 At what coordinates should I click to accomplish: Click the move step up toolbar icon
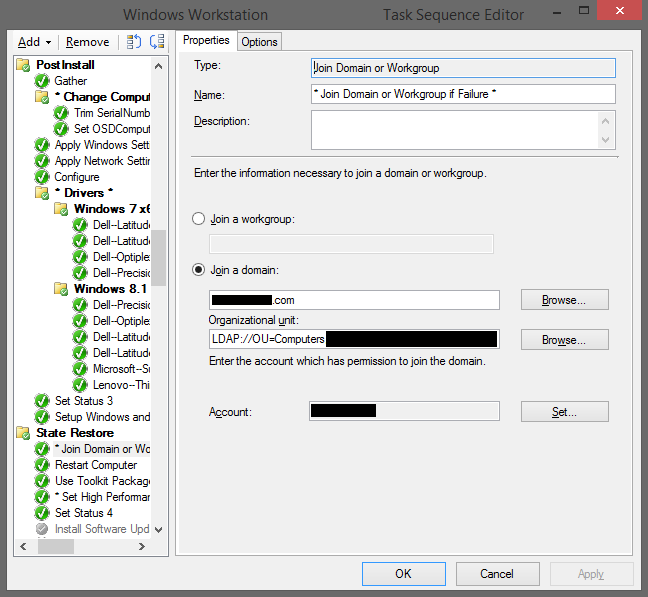(x=133, y=42)
